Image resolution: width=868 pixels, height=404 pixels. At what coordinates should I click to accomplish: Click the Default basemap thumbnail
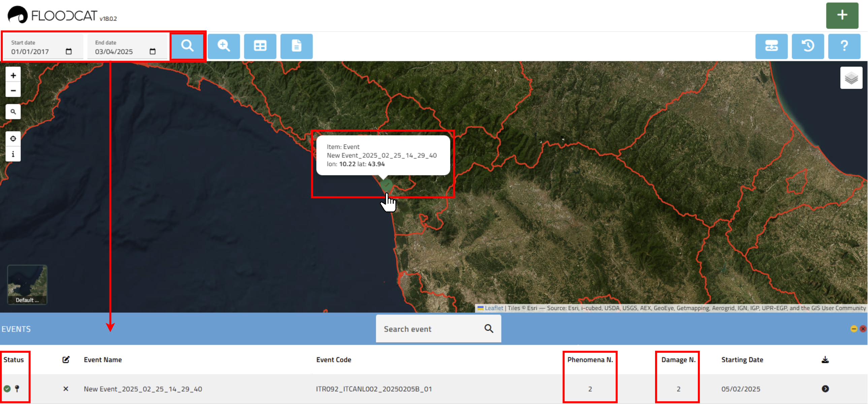[x=27, y=284]
